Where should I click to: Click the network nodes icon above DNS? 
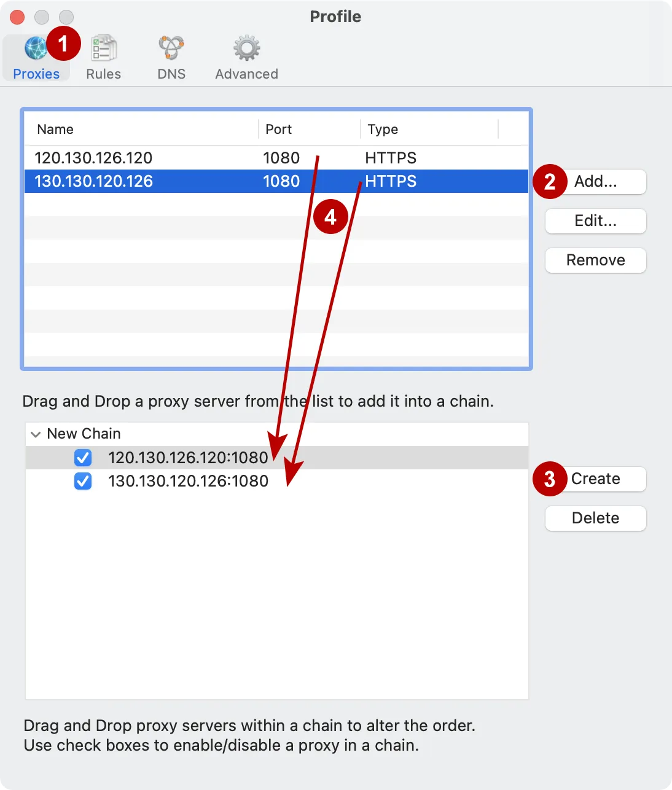click(171, 46)
